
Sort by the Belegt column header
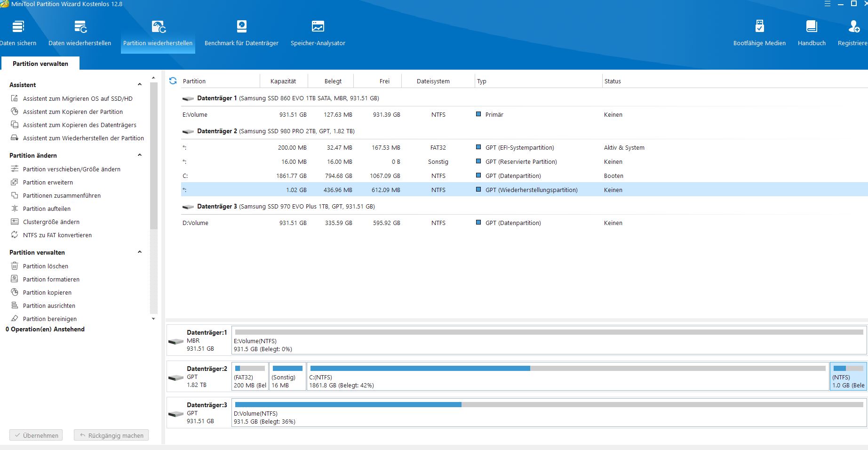coord(333,81)
